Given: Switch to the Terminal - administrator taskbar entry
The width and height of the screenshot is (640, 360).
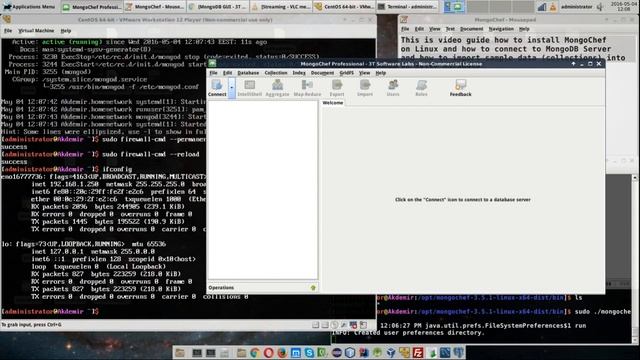Looking at the screenshot, I should tap(407, 7).
